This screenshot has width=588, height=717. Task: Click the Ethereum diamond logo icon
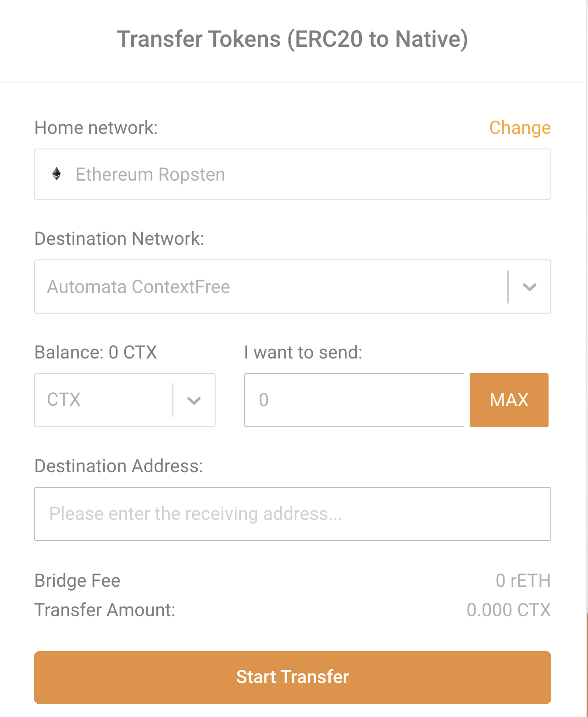56,174
